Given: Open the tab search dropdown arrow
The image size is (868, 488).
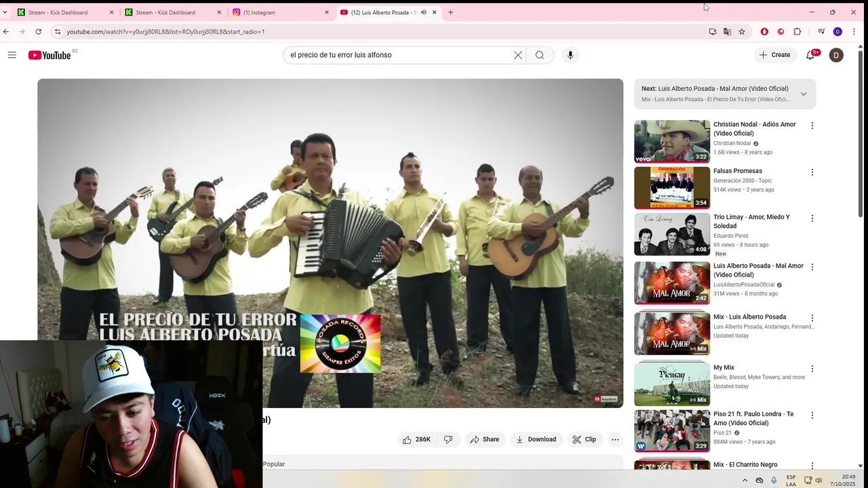Looking at the screenshot, I should tap(5, 12).
